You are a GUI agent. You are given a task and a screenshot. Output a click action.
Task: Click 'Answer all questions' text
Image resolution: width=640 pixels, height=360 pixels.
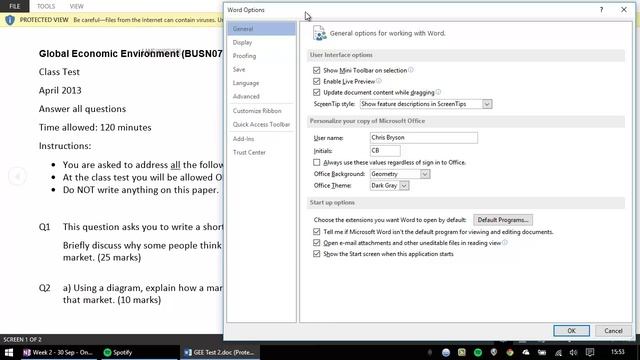[x=82, y=109]
